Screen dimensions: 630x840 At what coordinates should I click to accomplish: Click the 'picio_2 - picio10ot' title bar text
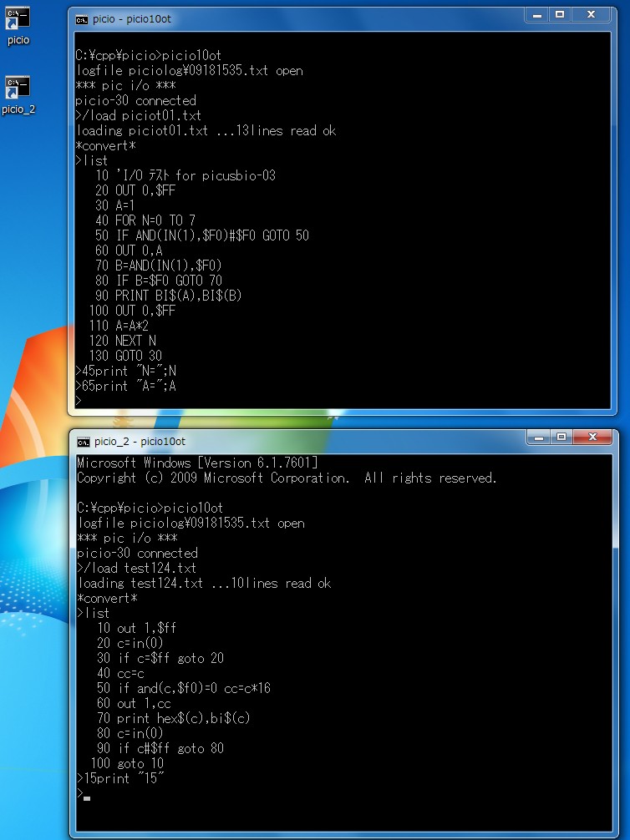point(140,442)
